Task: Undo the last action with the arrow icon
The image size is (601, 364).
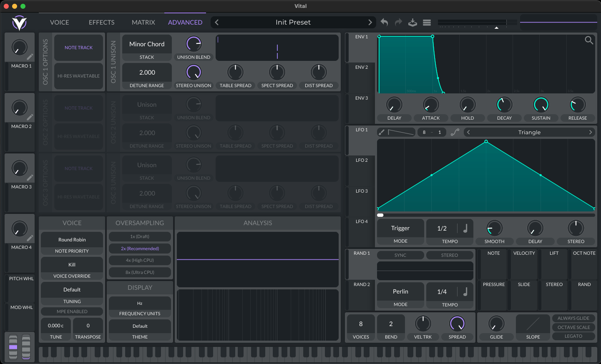Action: [x=384, y=23]
